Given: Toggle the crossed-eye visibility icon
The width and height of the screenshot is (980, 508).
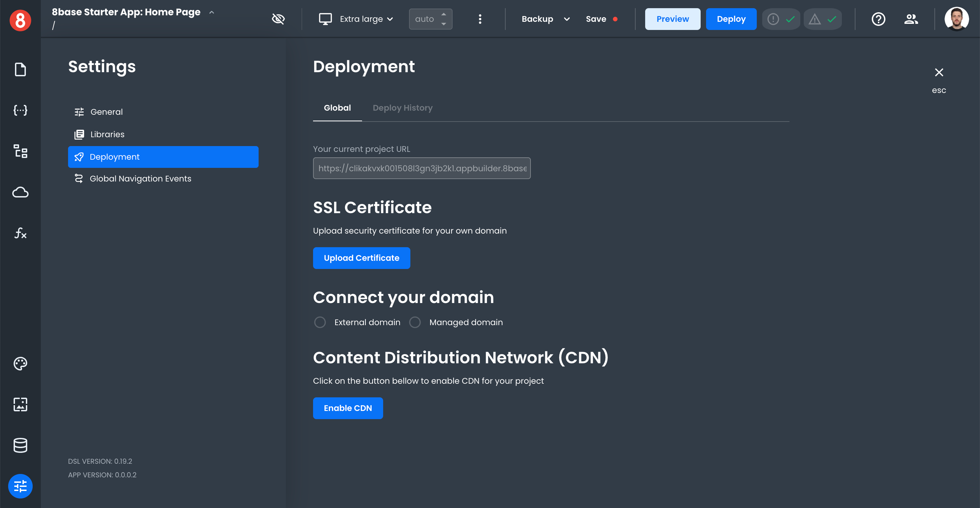Looking at the screenshot, I should (x=278, y=19).
